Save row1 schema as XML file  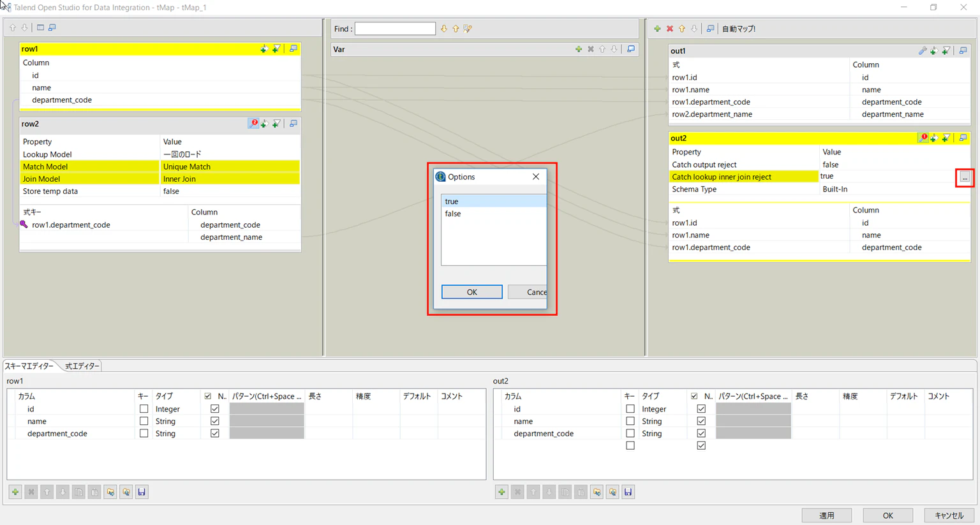[142, 492]
